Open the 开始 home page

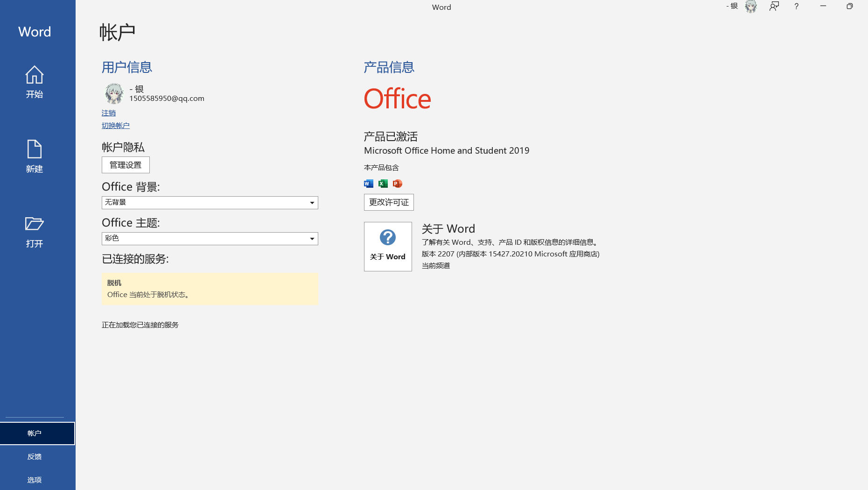tap(35, 82)
